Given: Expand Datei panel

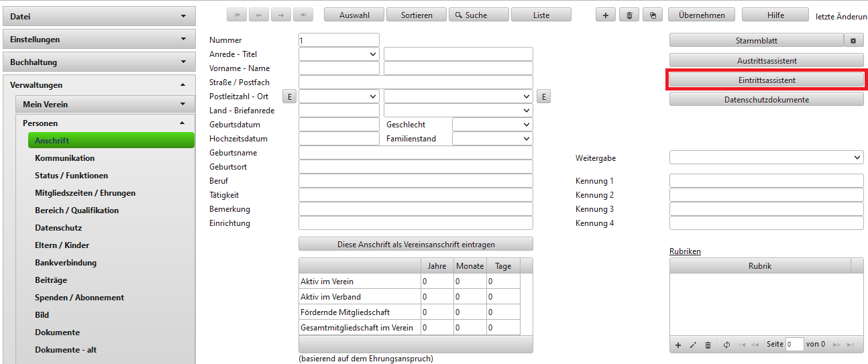Looking at the screenshot, I should pyautogui.click(x=99, y=16).
